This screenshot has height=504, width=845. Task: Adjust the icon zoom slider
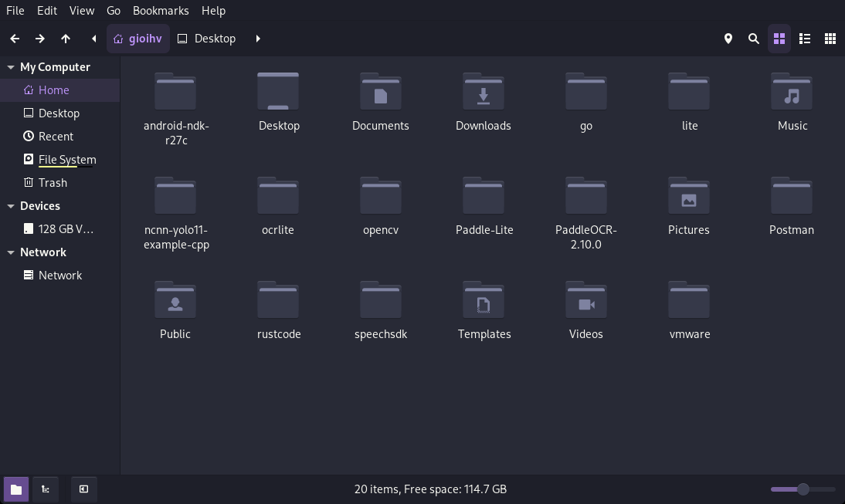803,489
